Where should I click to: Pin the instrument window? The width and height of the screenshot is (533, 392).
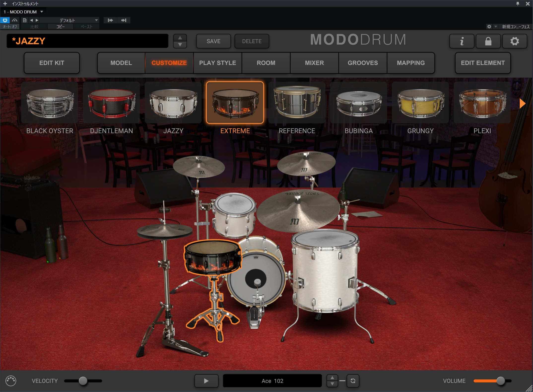click(518, 4)
